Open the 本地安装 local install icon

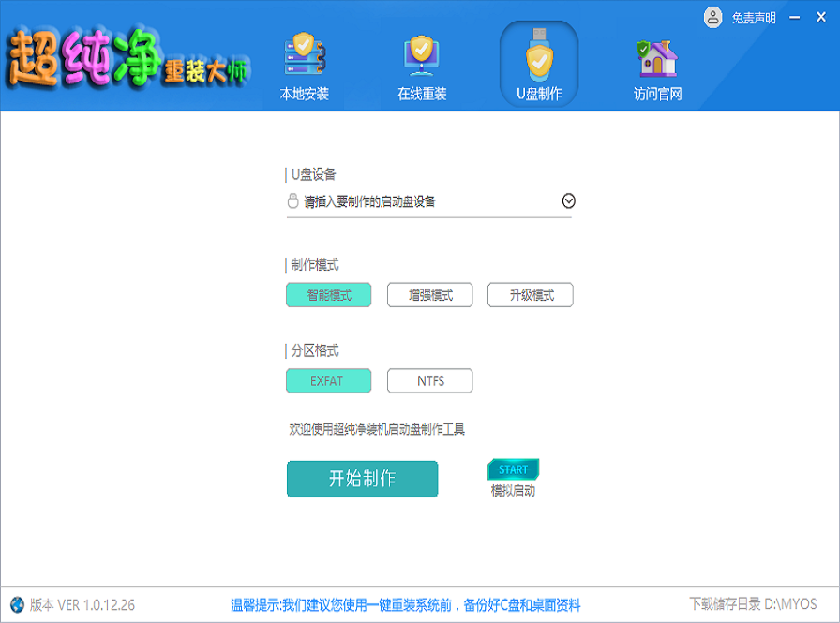click(x=304, y=58)
